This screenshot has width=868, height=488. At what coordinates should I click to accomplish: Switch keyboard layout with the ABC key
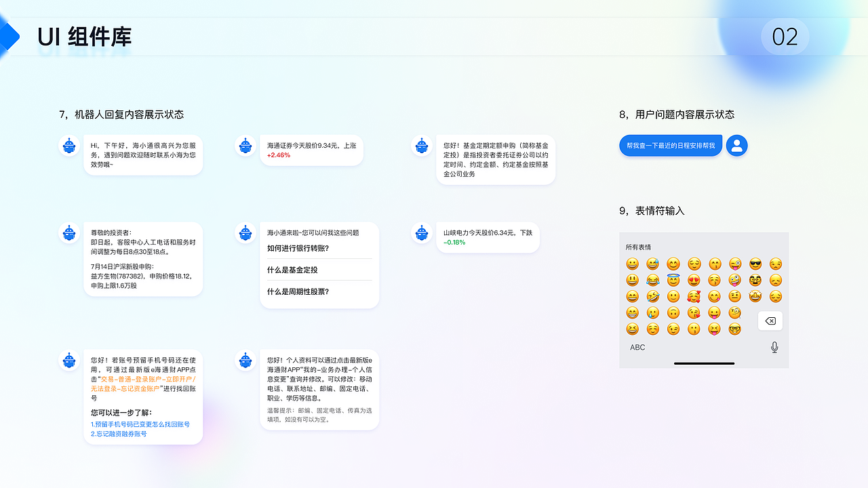tap(636, 347)
